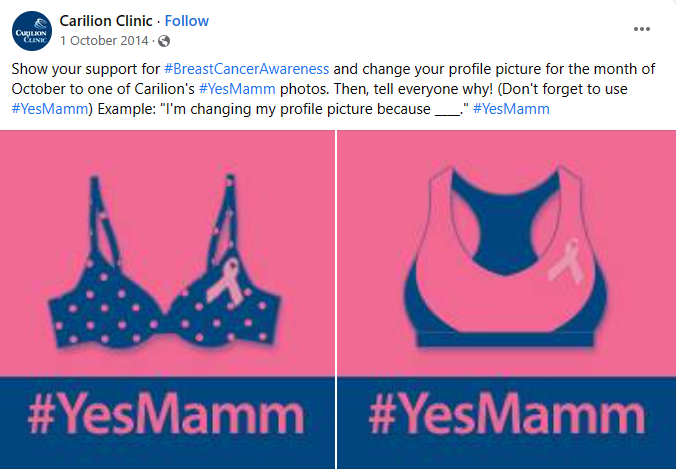Click the final #YesMamm hashtag ending the post

tap(511, 108)
